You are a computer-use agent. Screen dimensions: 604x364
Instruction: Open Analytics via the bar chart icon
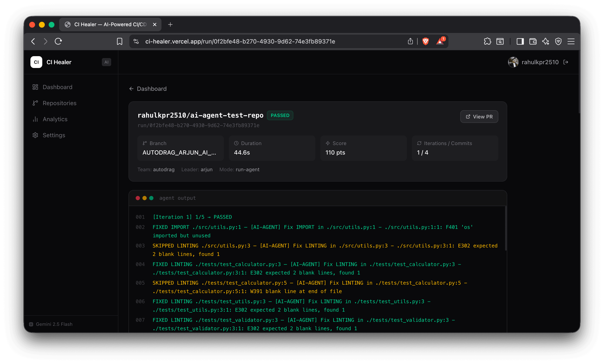[x=35, y=119]
